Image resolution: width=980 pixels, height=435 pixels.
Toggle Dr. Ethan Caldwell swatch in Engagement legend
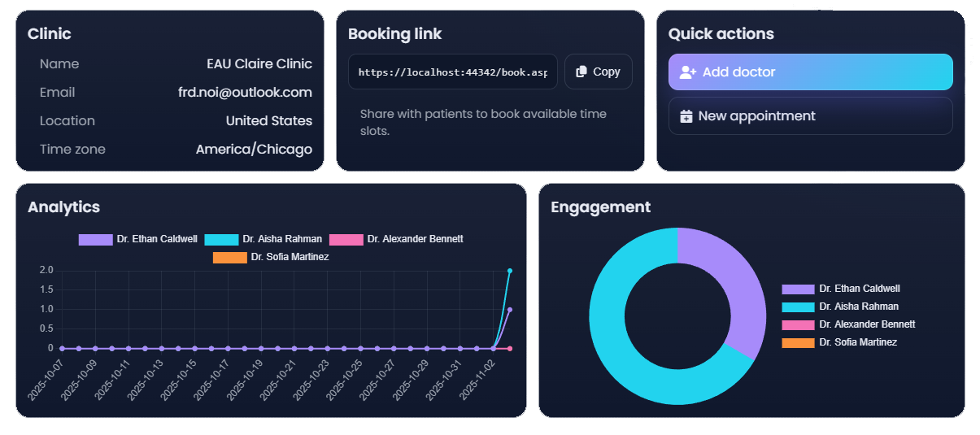click(x=798, y=289)
